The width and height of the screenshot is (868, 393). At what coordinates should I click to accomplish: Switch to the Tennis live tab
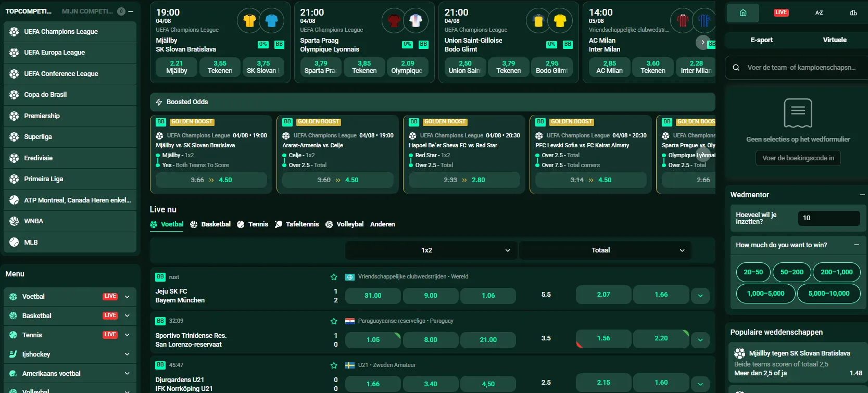pyautogui.click(x=253, y=224)
